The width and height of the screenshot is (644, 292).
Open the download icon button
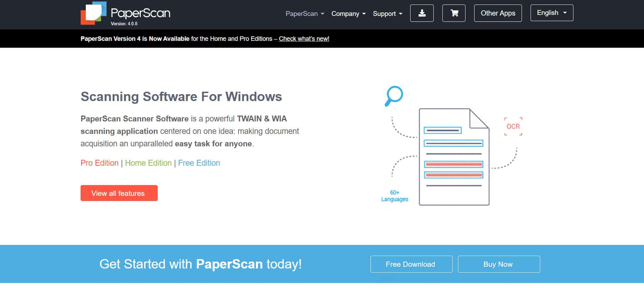(x=422, y=13)
